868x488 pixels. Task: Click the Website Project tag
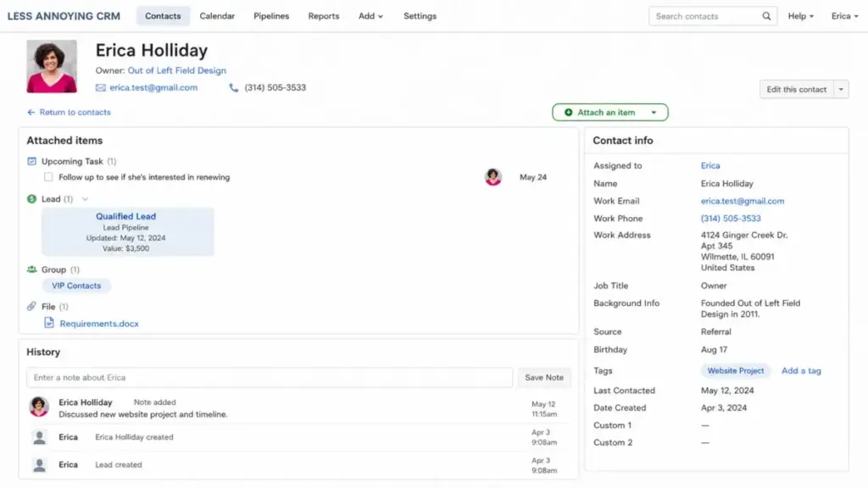click(735, 371)
